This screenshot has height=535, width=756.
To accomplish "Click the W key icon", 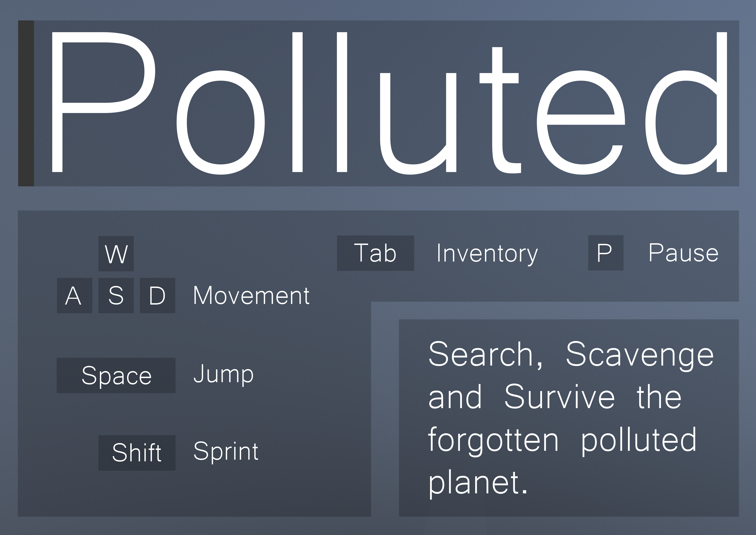I will click(116, 253).
